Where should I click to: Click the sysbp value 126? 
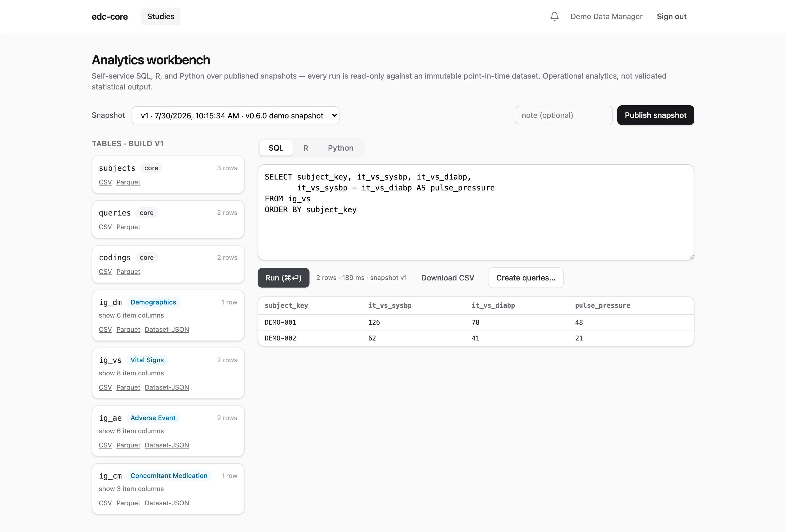point(374,322)
